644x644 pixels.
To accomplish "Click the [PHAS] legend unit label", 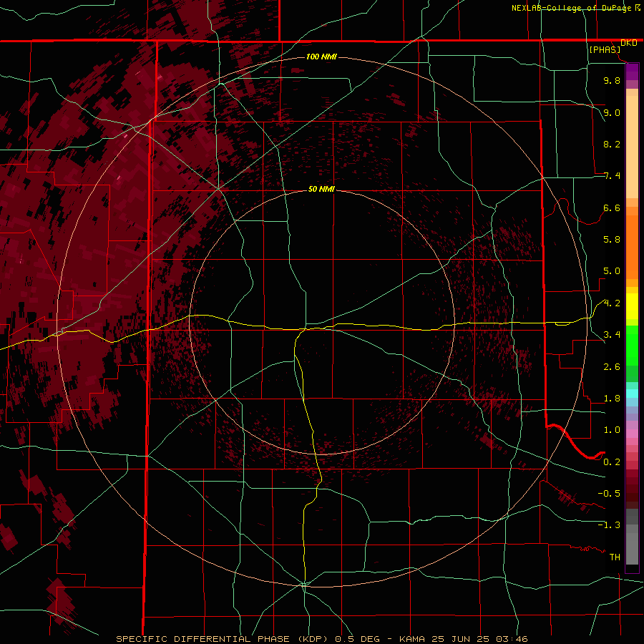I will (x=605, y=49).
